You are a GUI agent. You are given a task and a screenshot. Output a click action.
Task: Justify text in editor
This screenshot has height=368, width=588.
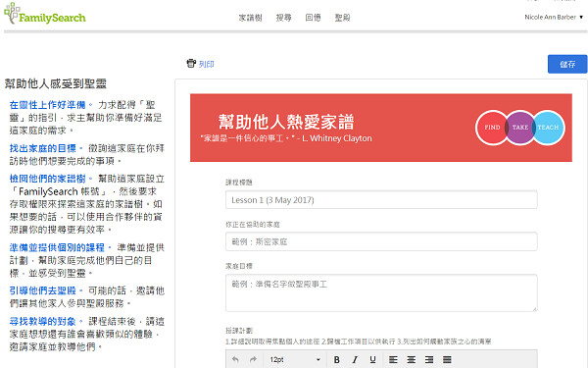447,359
